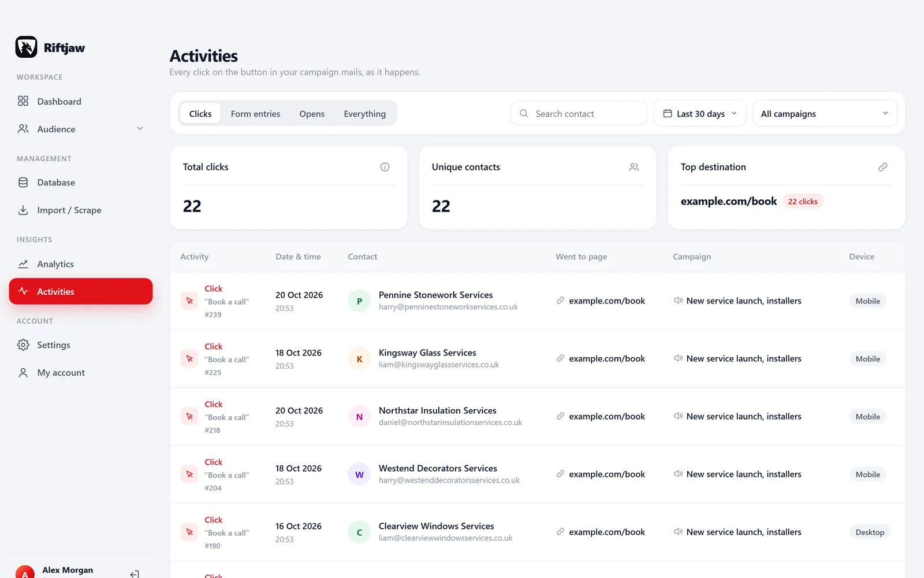The width and height of the screenshot is (924, 578).
Task: Click Alex Morgan's avatar
Action: click(x=25, y=572)
